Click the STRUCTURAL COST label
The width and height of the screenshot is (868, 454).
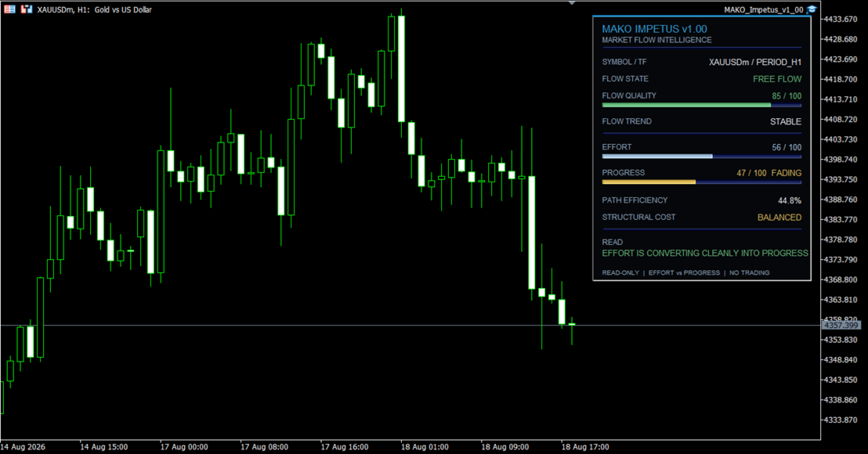coord(638,218)
